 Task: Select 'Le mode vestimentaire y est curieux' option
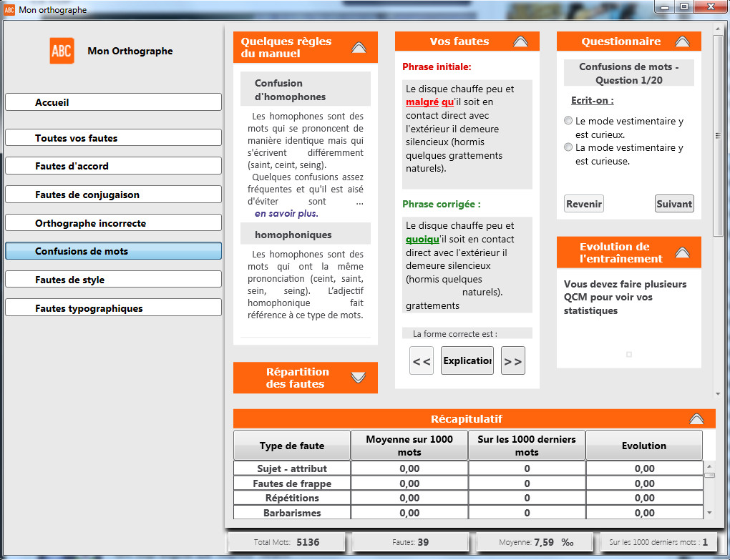[568, 120]
